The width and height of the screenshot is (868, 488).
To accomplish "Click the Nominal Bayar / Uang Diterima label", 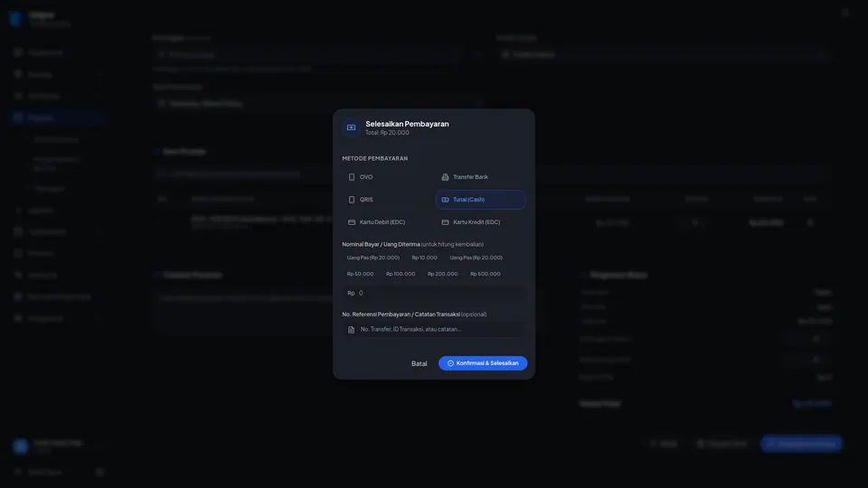I will click(381, 245).
